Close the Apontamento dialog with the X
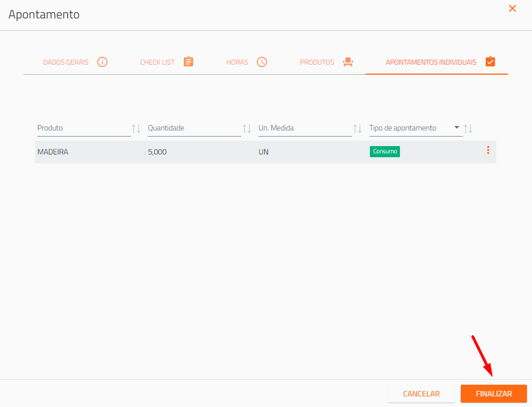 pos(513,8)
